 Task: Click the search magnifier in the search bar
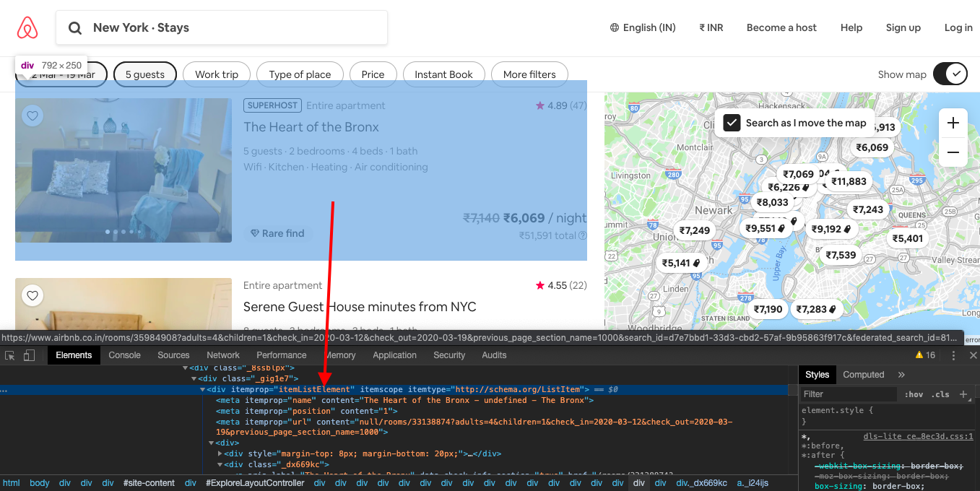75,27
